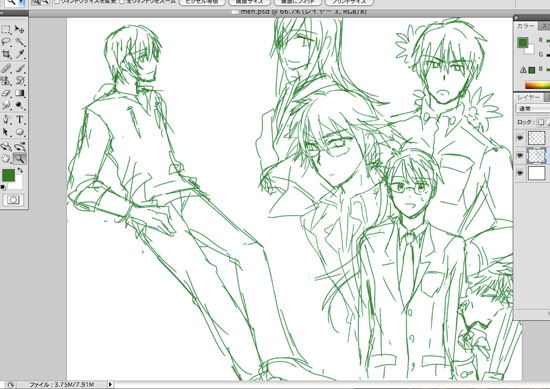Click Color panel green foreground swatch
Image resolution: width=550 pixels, height=389 pixels.
click(522, 42)
